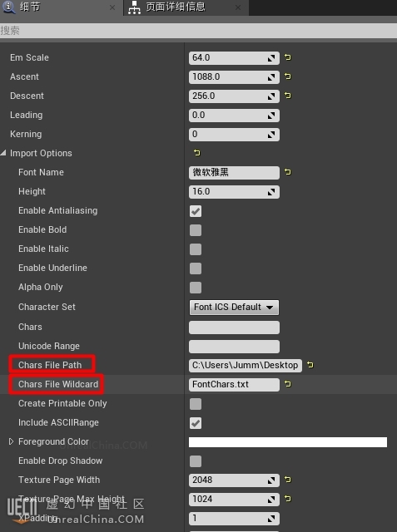This screenshot has height=532, width=397.
Task: Reset Em Scale to default value
Action: (288, 57)
